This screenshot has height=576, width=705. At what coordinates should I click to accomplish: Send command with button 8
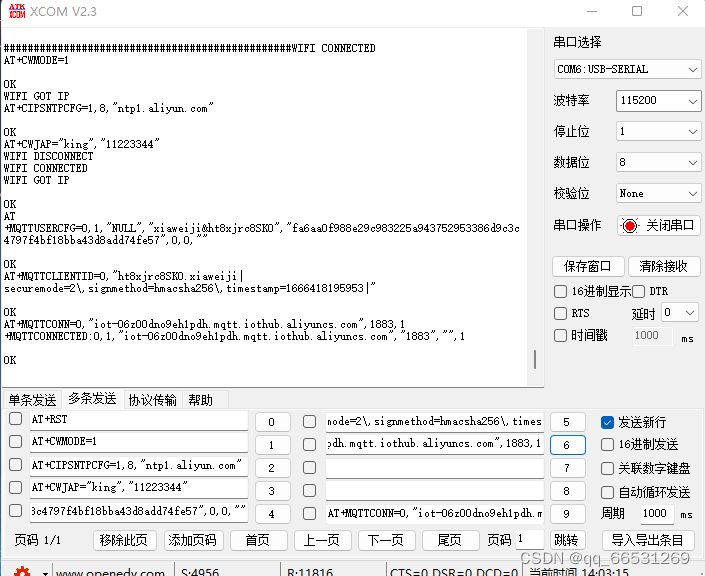pos(567,491)
